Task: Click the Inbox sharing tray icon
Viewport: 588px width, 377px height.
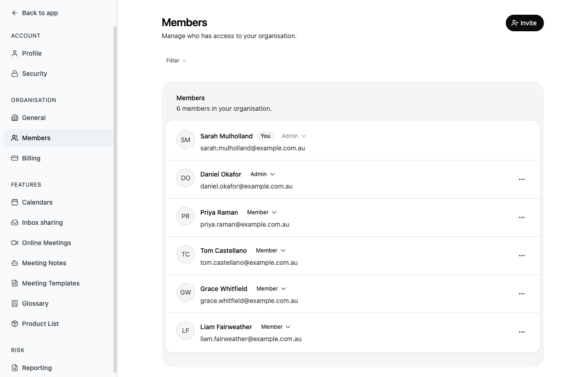Action: (x=15, y=223)
